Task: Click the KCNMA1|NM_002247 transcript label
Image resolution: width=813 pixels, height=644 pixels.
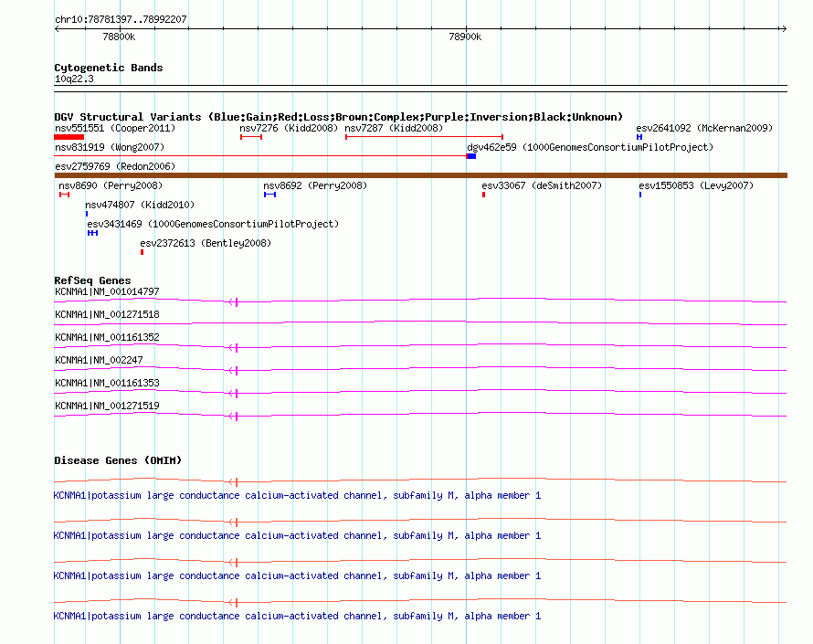Action: 99,361
